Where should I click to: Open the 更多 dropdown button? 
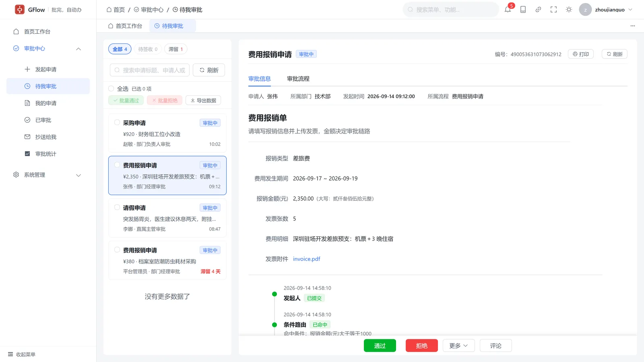pos(459,346)
